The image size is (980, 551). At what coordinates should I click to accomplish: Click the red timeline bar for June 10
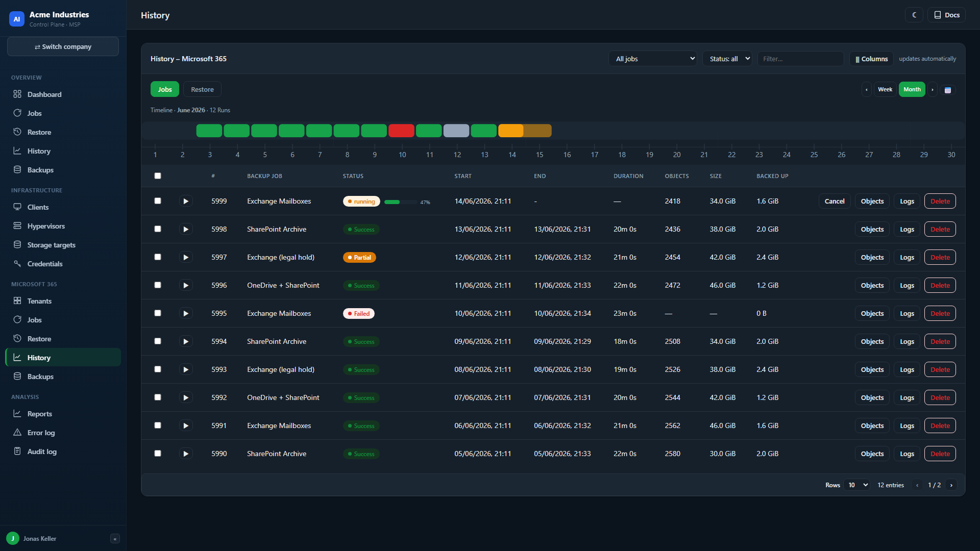point(401,131)
